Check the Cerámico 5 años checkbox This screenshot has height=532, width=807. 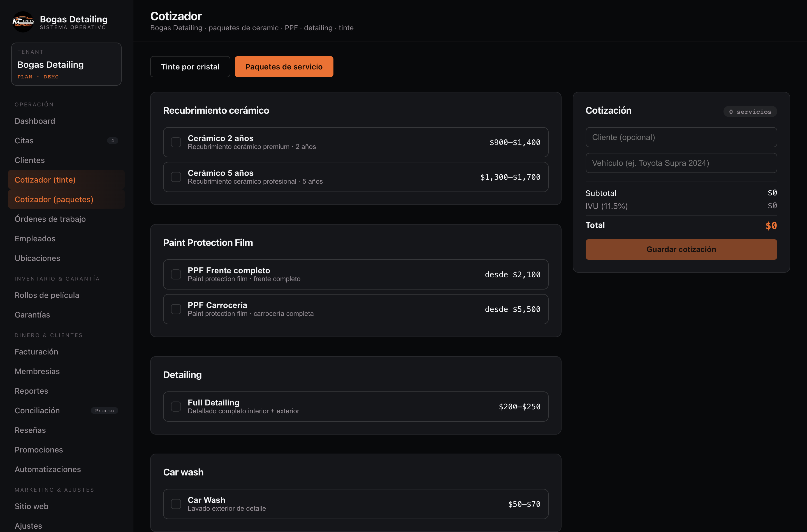[x=176, y=177]
